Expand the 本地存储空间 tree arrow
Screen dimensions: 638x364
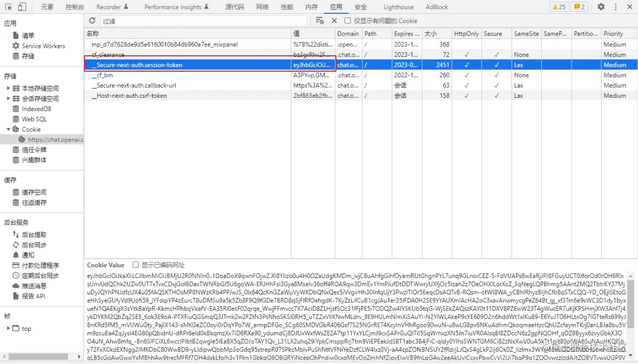pyautogui.click(x=8, y=88)
